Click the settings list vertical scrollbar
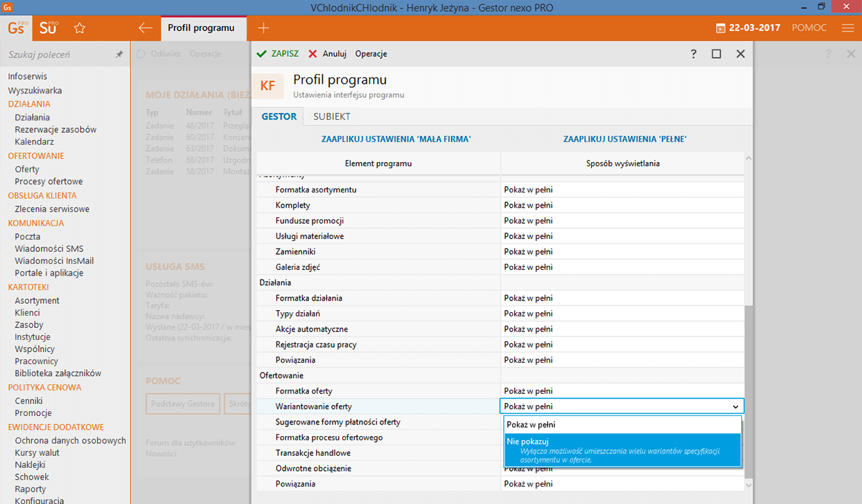Viewport: 862px width, 504px height. tap(748, 388)
